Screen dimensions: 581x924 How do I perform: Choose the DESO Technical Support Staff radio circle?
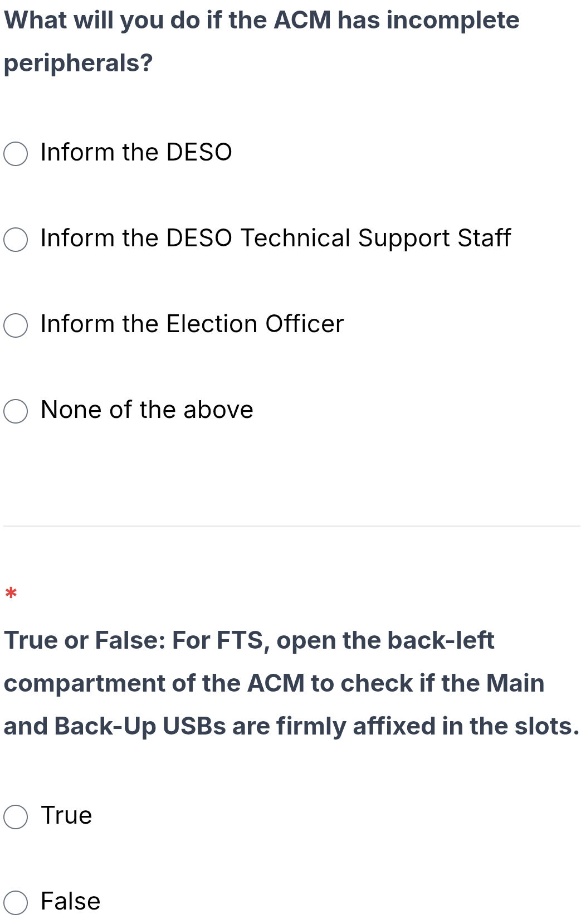16,240
